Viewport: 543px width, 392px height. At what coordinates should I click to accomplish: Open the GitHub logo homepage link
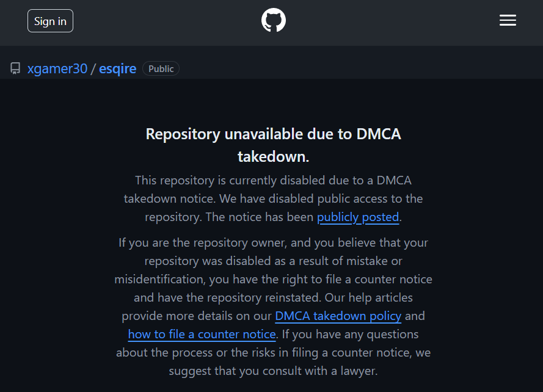pos(273,20)
